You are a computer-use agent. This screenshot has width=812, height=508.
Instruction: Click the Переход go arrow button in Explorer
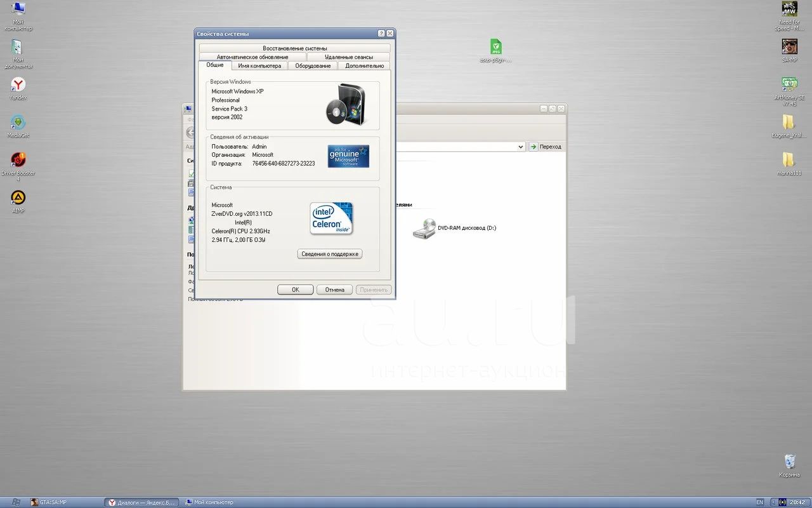[546, 147]
